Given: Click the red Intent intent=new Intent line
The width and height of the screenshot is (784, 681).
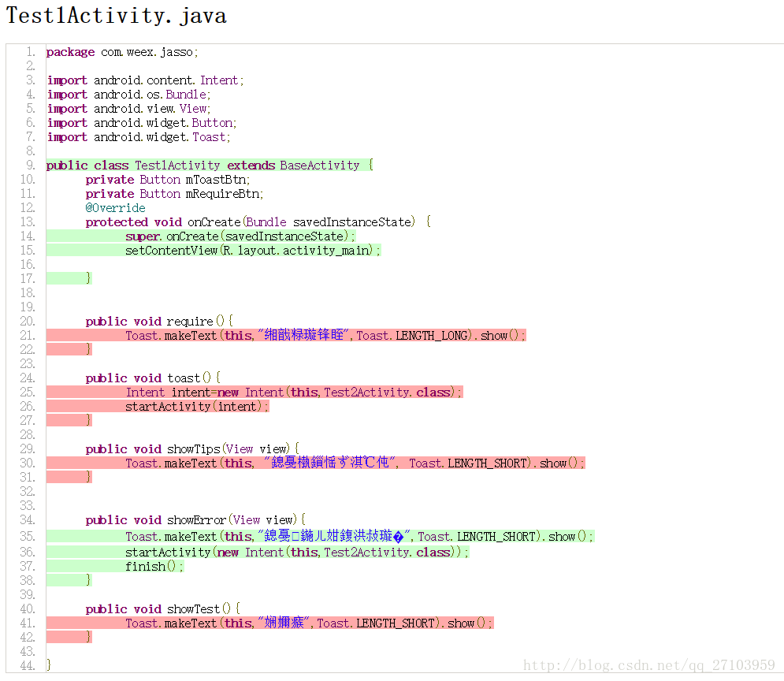Looking at the screenshot, I should 293,393.
